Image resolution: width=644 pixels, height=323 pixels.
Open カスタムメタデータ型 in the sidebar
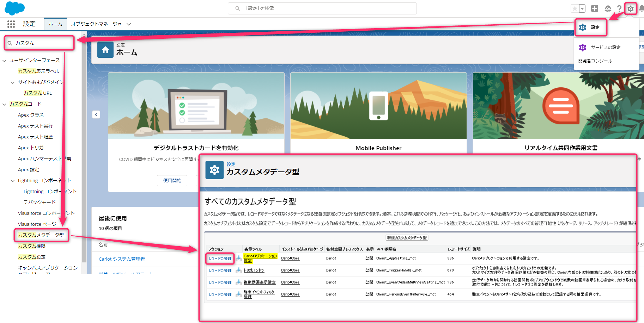tap(41, 235)
